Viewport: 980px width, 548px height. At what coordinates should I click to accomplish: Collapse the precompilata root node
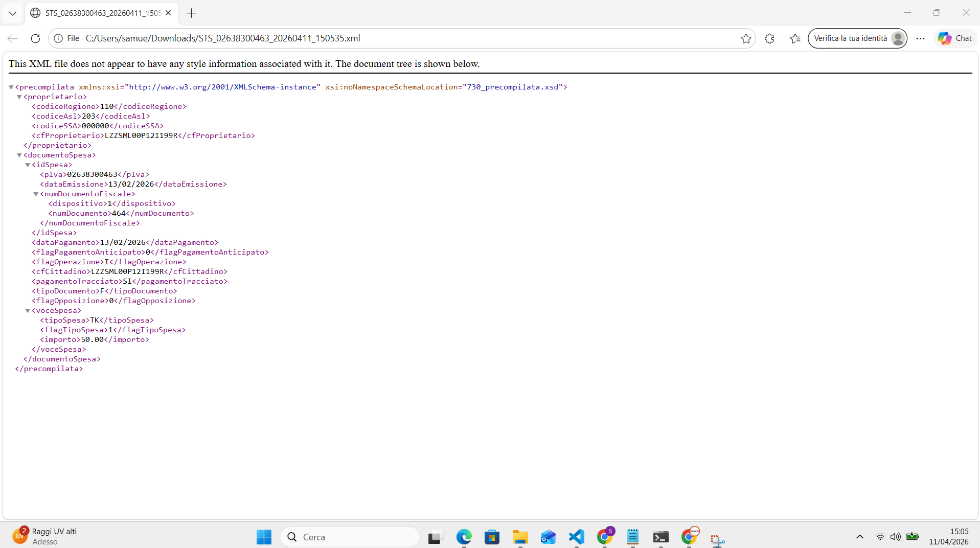(11, 87)
